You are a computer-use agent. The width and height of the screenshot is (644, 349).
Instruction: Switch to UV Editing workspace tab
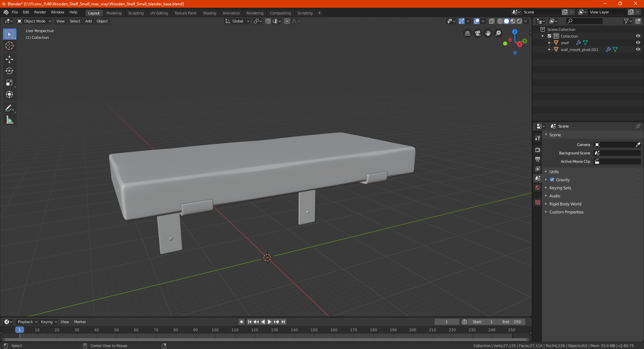[x=159, y=13]
